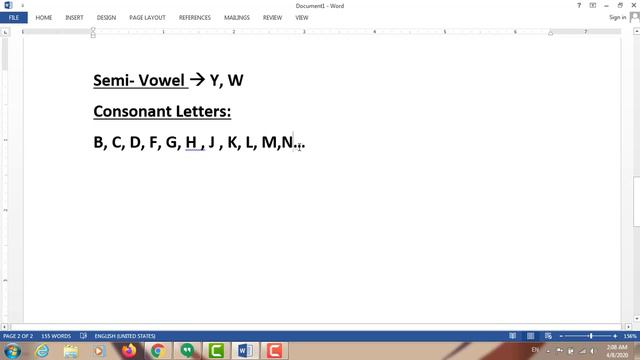Click the user account avatar icon
Viewport: 640px width, 360px height.
pos(635,17)
